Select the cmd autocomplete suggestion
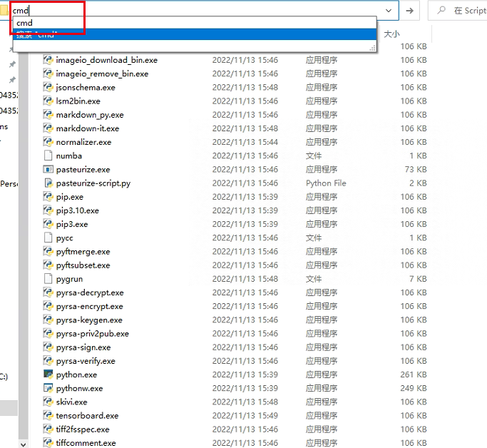This screenshot has height=448, width=487. [x=195, y=23]
